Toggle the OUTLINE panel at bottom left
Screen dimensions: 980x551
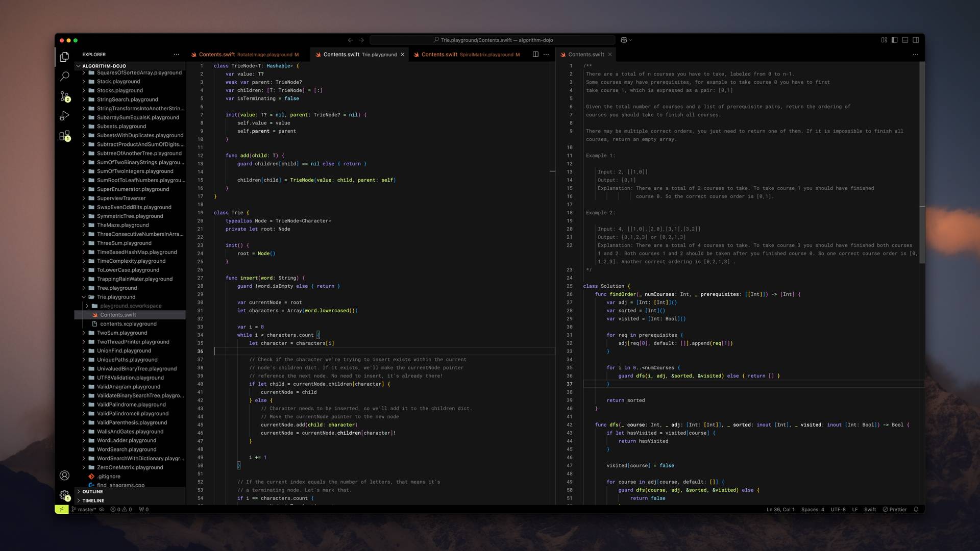(92, 492)
